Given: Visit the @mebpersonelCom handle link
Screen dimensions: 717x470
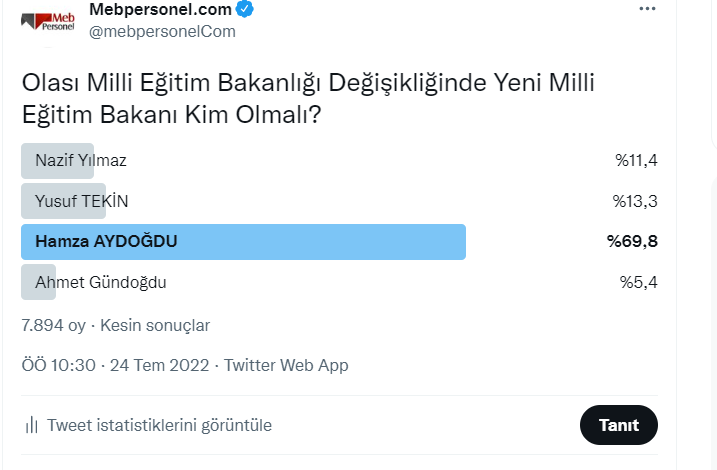Looking at the screenshot, I should (162, 31).
